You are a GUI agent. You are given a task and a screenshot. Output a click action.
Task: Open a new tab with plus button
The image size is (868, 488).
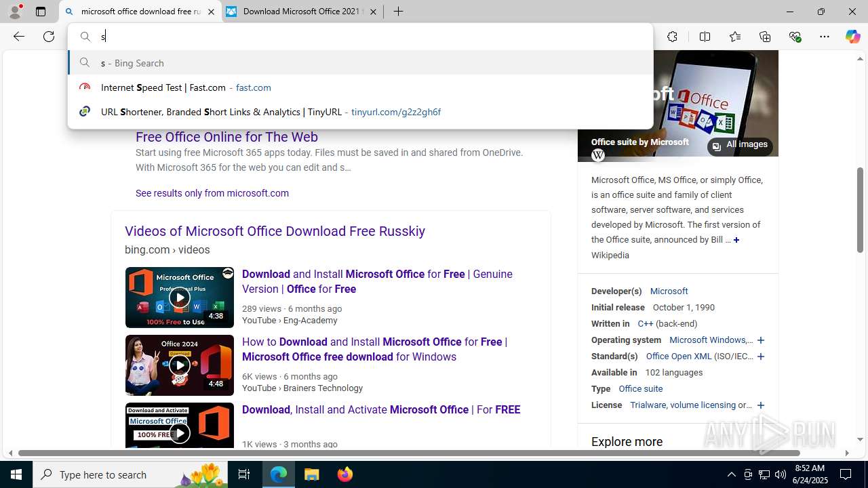point(398,12)
